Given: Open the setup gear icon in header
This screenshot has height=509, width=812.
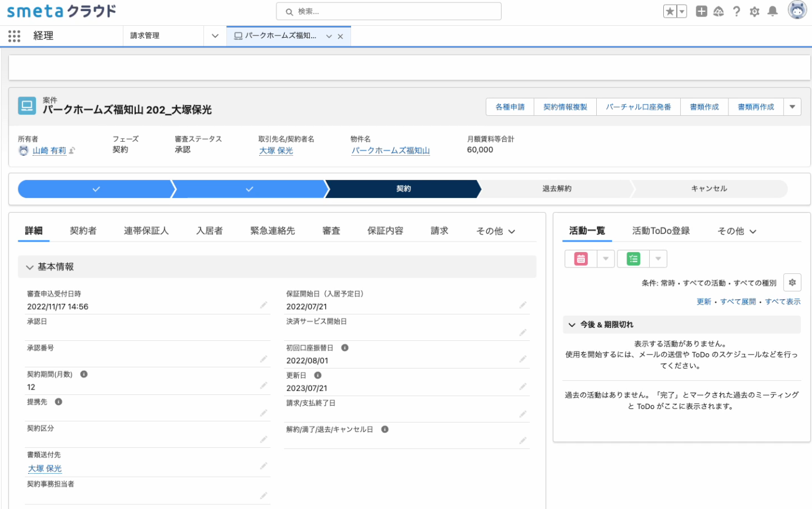Looking at the screenshot, I should pyautogui.click(x=754, y=11).
